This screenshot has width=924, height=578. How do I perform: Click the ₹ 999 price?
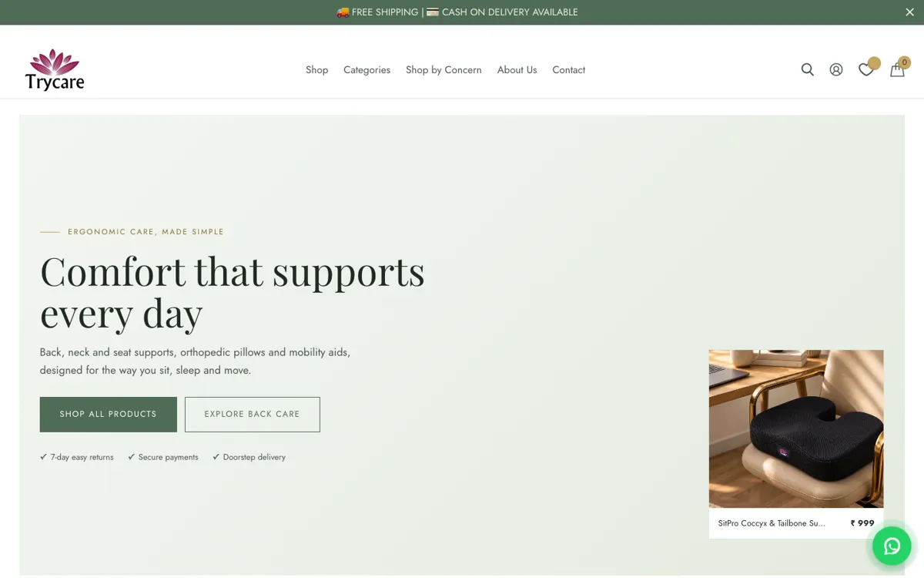[862, 523]
